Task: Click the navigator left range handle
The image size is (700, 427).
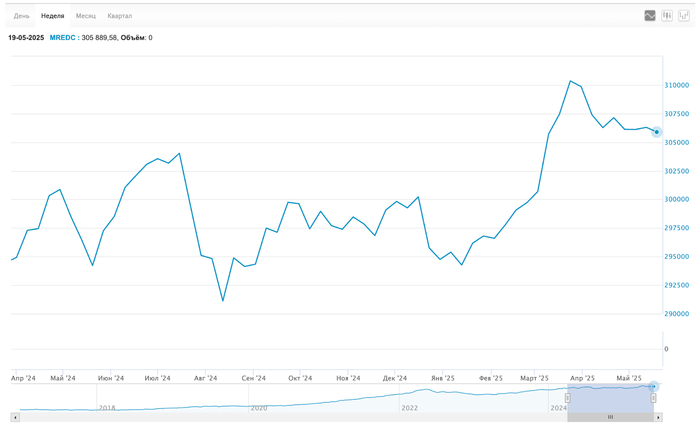Action: 568,398
